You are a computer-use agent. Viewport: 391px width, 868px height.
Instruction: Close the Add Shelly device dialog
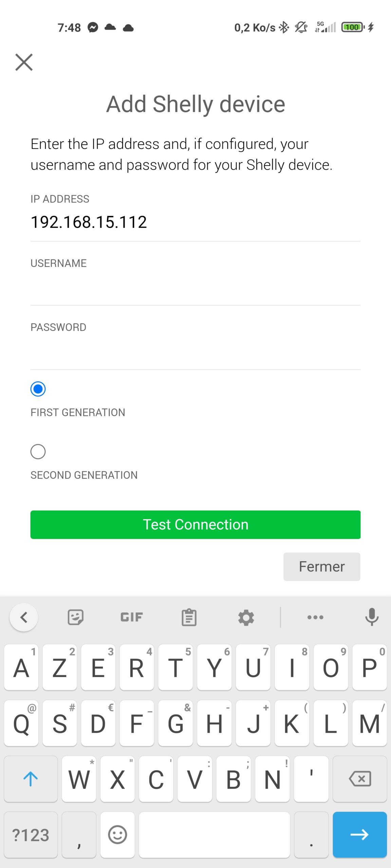(24, 62)
